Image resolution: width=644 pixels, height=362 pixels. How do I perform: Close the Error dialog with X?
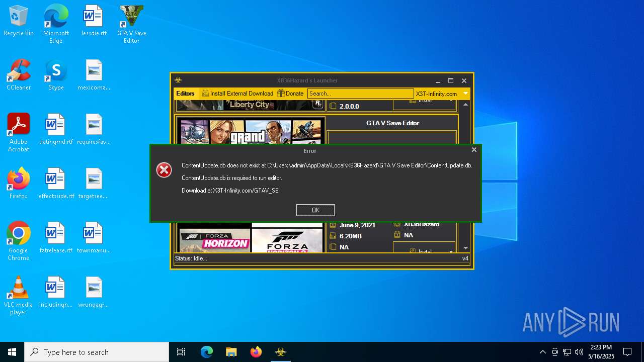tap(474, 150)
